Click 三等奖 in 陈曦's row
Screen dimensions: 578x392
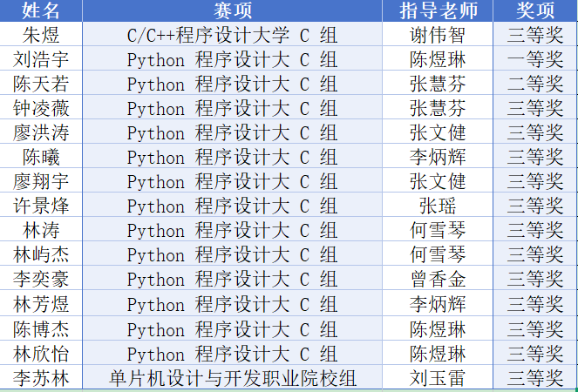tap(535, 156)
